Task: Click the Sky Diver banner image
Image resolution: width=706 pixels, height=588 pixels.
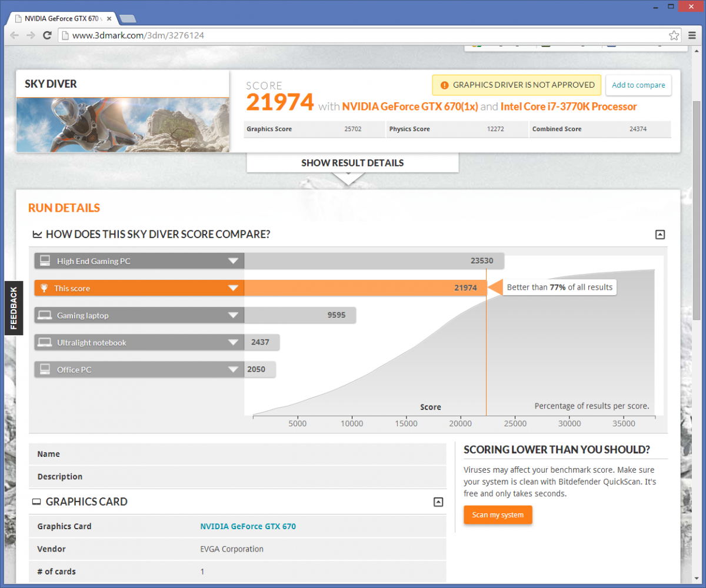Action: (x=122, y=125)
